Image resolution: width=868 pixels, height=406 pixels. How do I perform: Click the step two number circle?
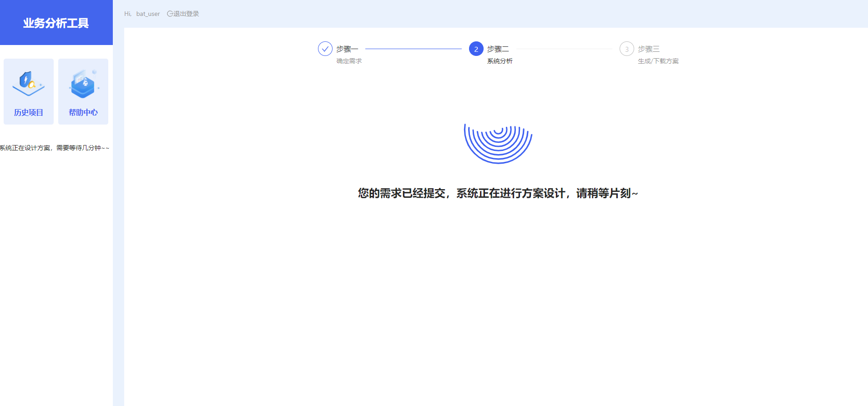pyautogui.click(x=476, y=49)
